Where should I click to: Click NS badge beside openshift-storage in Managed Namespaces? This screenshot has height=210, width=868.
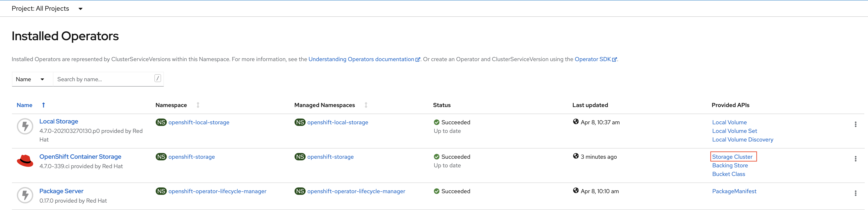(300, 157)
